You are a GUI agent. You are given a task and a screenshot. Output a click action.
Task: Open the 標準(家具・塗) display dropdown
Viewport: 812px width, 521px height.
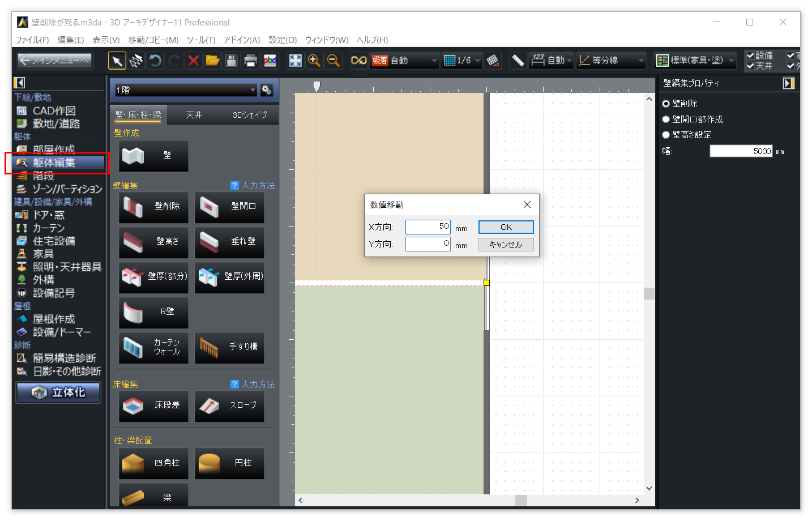[732, 61]
